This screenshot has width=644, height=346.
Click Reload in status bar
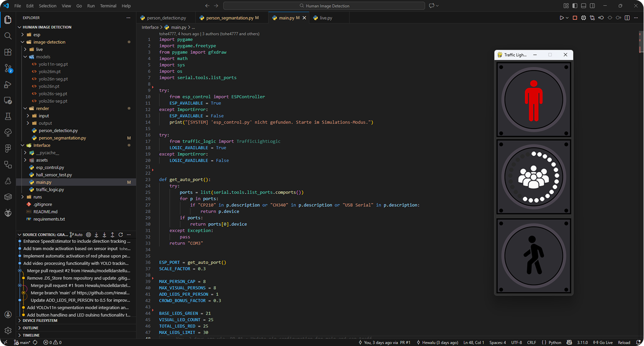coord(624,343)
